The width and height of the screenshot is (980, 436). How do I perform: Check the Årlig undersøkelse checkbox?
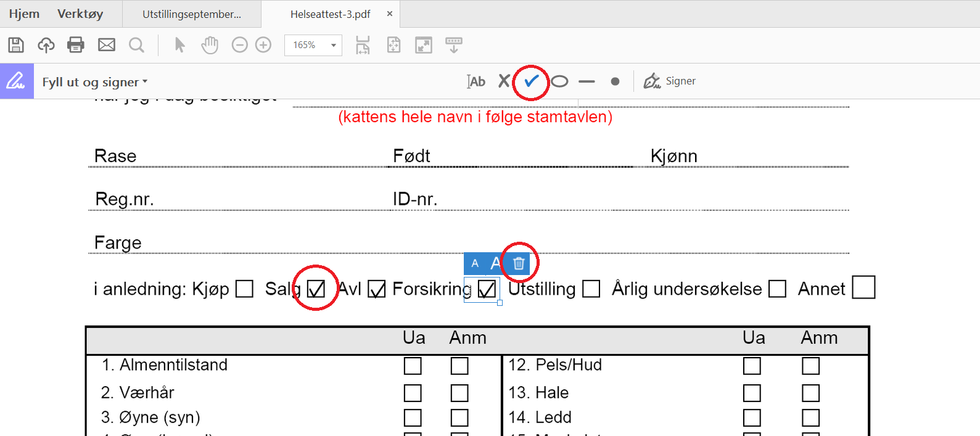(x=777, y=289)
